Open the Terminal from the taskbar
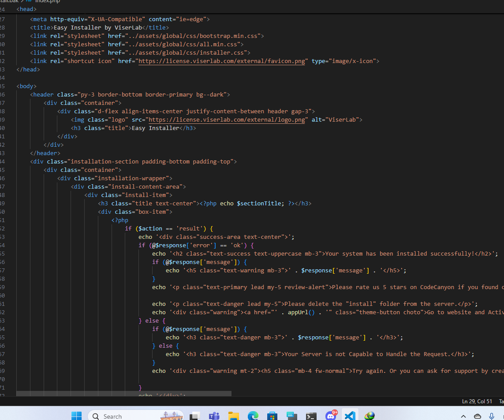This screenshot has width=504, height=420. (x=311, y=416)
